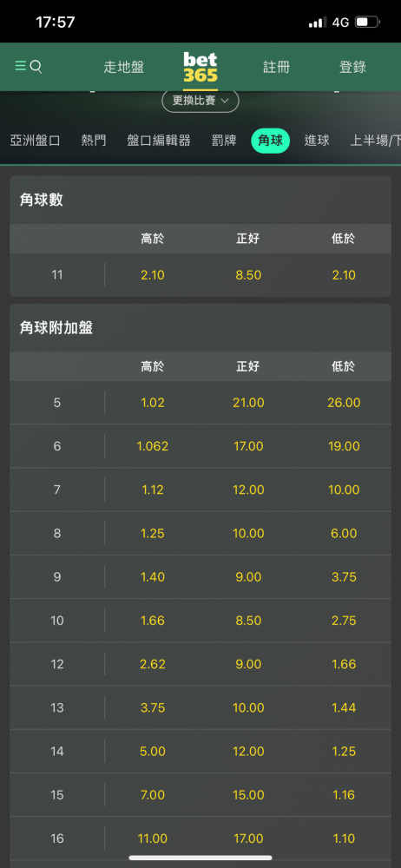Screen dimensions: 401x868
Task: Select the 罰牌 tab
Action: pos(224,141)
